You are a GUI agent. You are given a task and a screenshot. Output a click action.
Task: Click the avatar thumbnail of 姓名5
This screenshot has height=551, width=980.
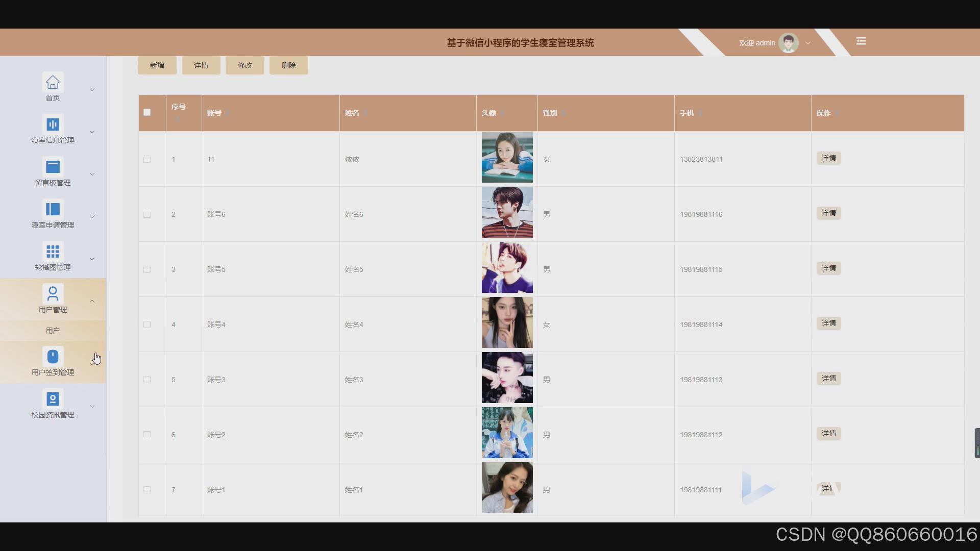(507, 268)
